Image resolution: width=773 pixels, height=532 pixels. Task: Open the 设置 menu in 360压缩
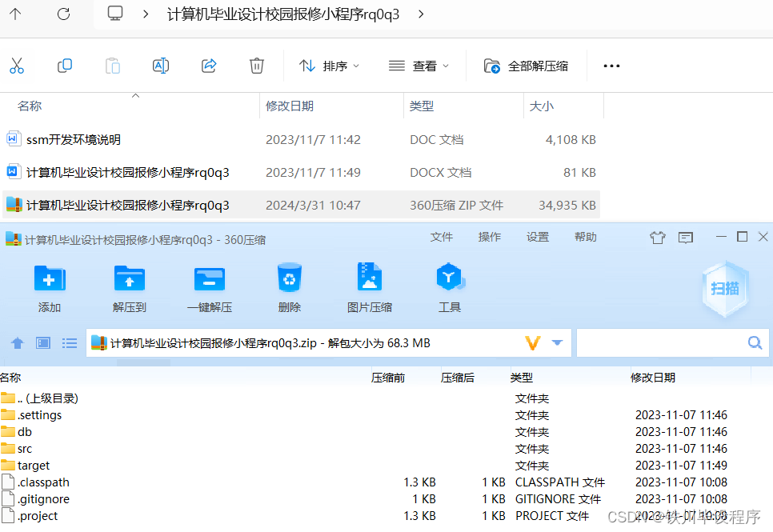coord(539,237)
